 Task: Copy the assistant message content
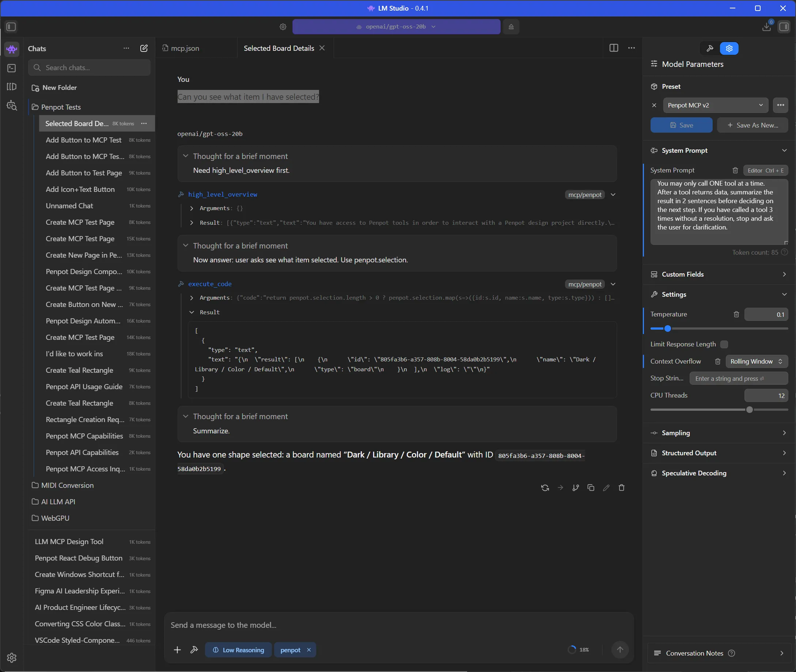pyautogui.click(x=591, y=487)
